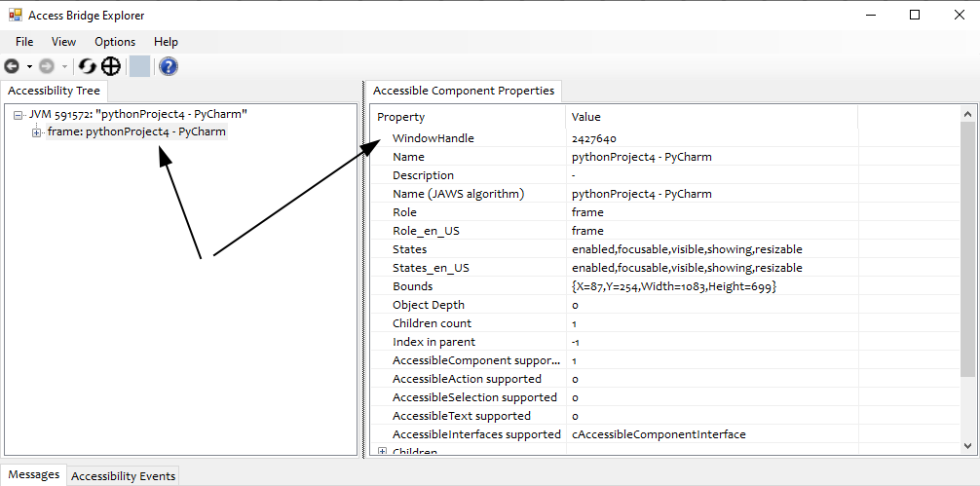The width and height of the screenshot is (980, 486).
Task: Open the blue Help question mark icon
Action: coord(169,66)
